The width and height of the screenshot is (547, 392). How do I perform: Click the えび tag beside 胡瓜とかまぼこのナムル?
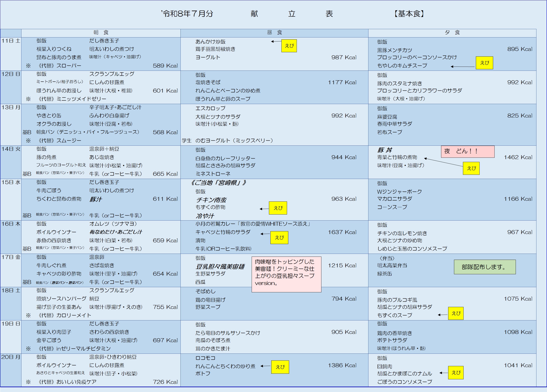[x=456, y=373]
